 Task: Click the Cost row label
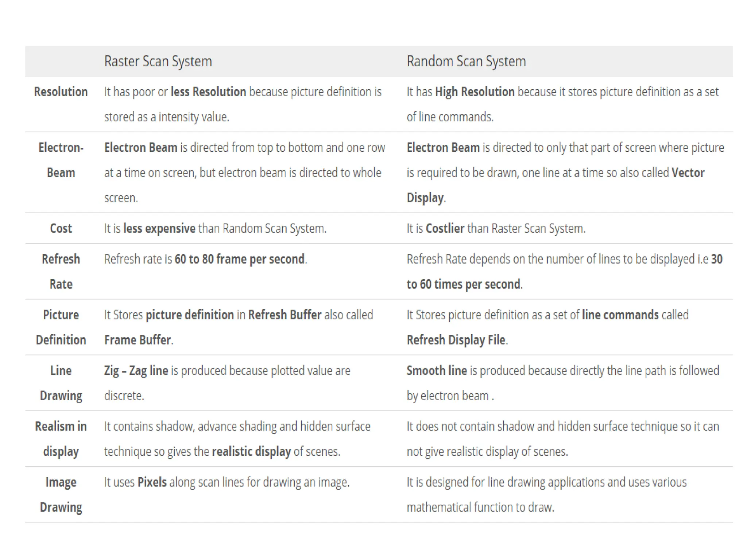point(61,229)
